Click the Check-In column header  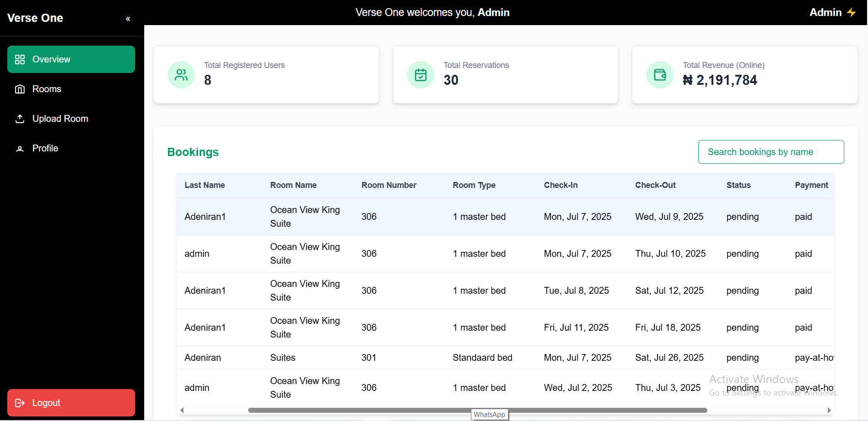click(560, 185)
